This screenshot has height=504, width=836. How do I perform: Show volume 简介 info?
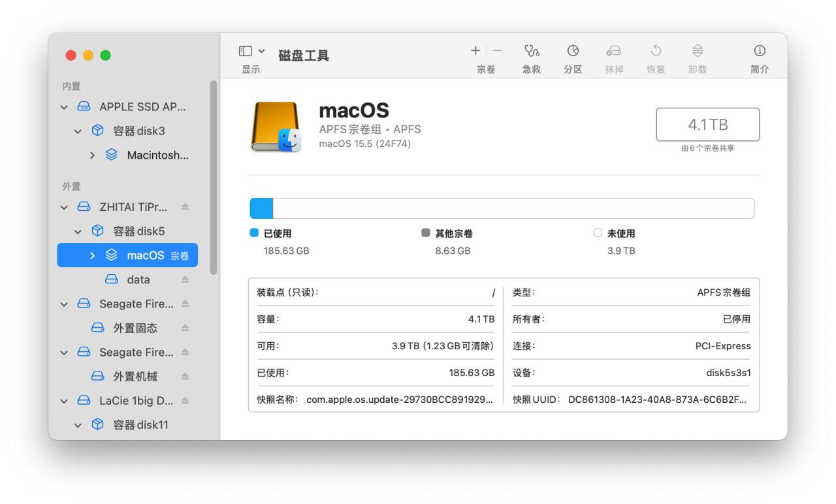760,51
